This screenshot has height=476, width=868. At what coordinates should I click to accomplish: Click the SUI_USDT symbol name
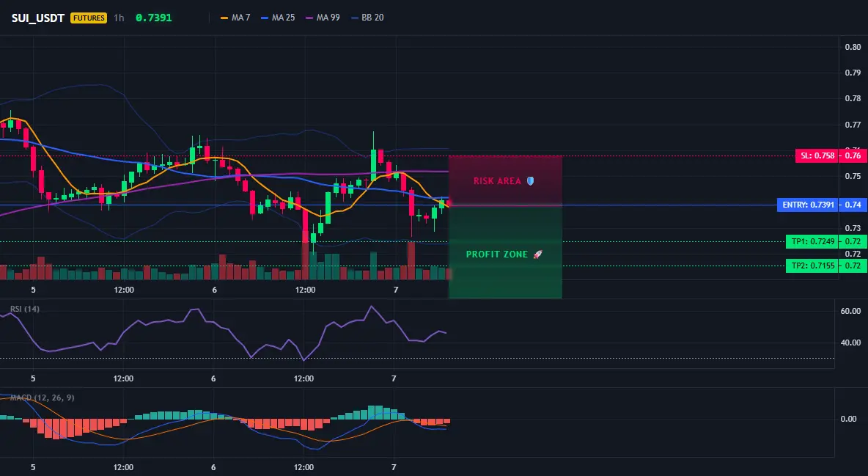tap(37, 18)
